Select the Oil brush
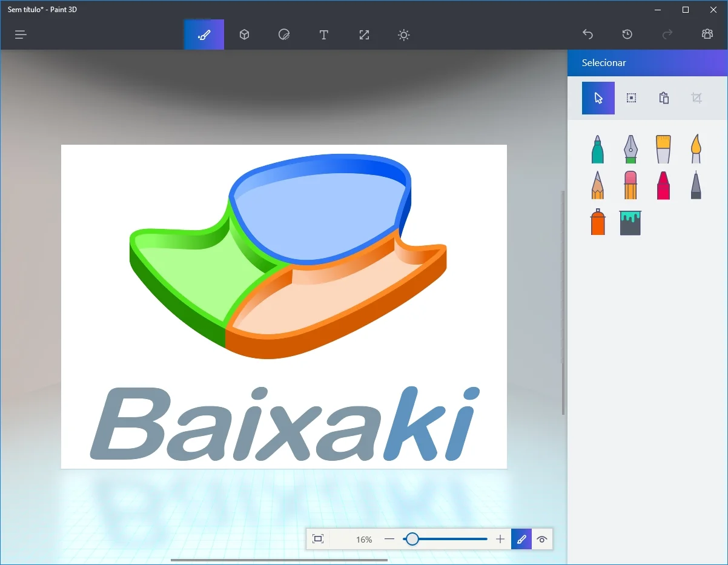The image size is (728, 565). point(663,149)
